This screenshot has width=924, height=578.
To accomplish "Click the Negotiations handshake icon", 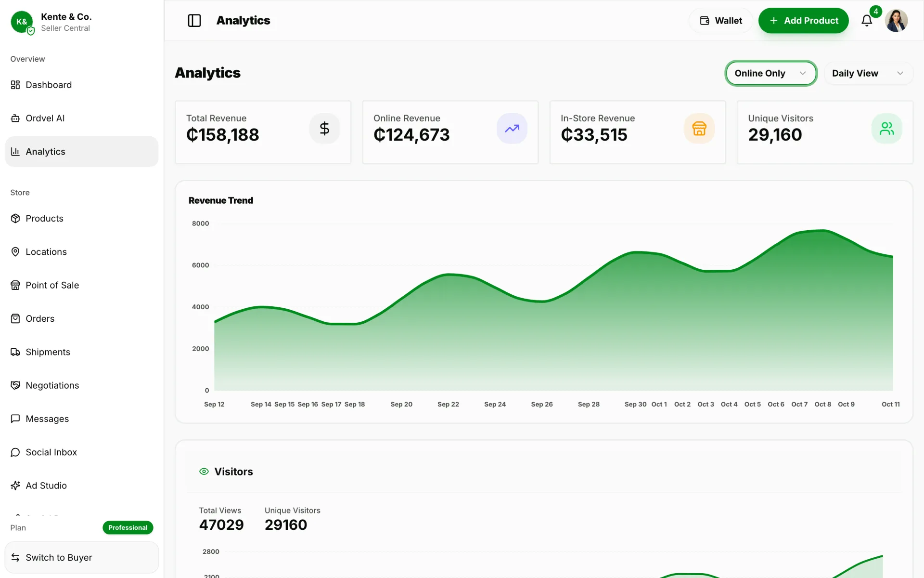I will (x=15, y=385).
